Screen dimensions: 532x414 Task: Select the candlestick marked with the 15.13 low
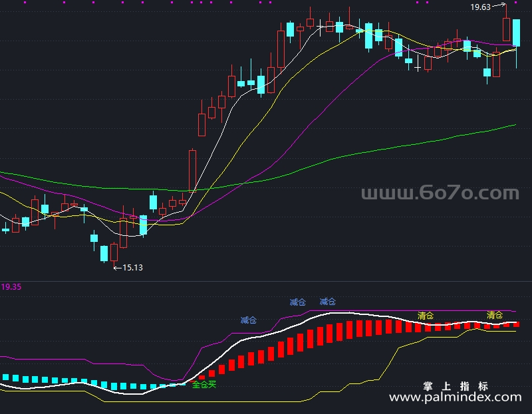pos(114,252)
